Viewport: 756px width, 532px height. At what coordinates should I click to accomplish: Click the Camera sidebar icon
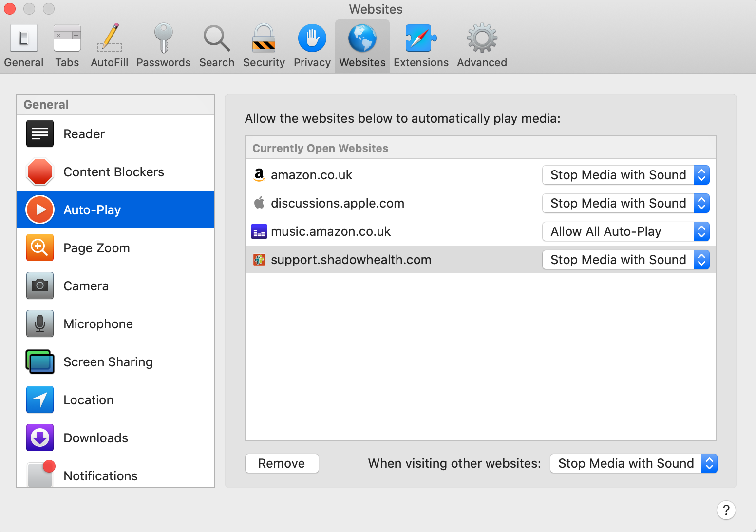tap(40, 285)
